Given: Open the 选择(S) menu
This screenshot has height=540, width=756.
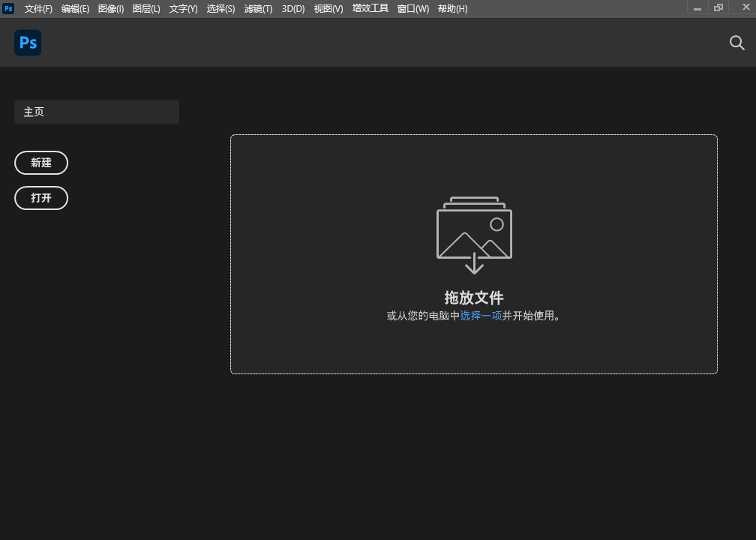Looking at the screenshot, I should pyautogui.click(x=220, y=8).
